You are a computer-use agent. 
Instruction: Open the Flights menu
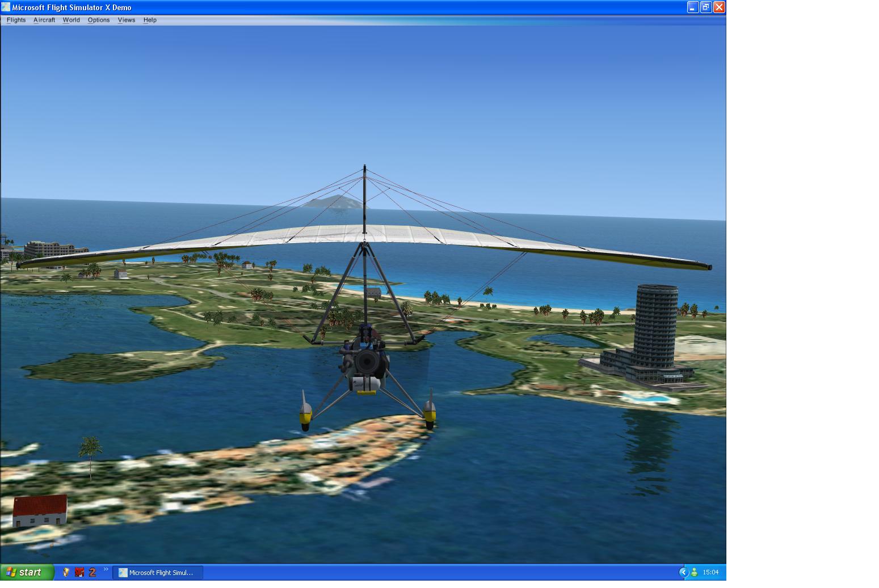[x=16, y=20]
